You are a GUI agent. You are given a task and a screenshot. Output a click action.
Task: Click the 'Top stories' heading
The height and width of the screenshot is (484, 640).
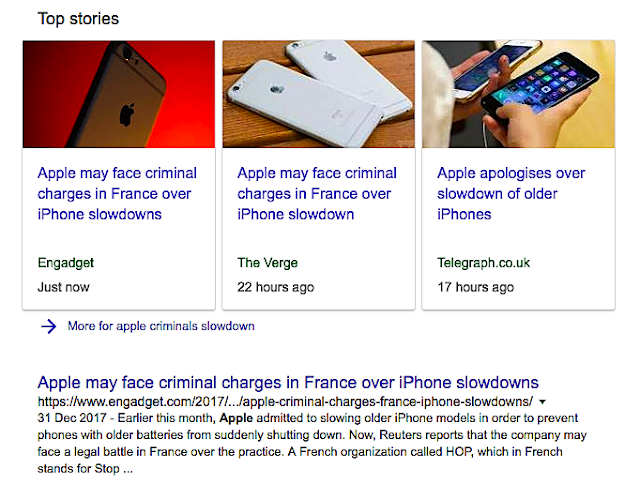pyautogui.click(x=78, y=19)
